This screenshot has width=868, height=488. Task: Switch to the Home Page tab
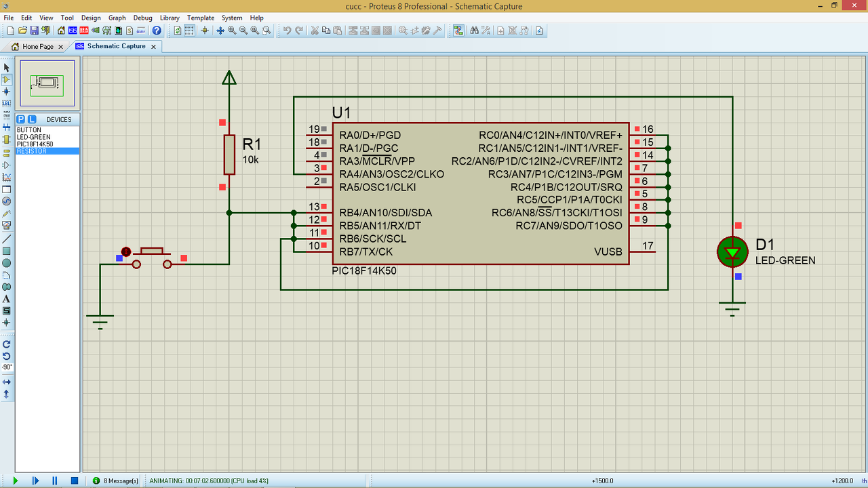(37, 47)
